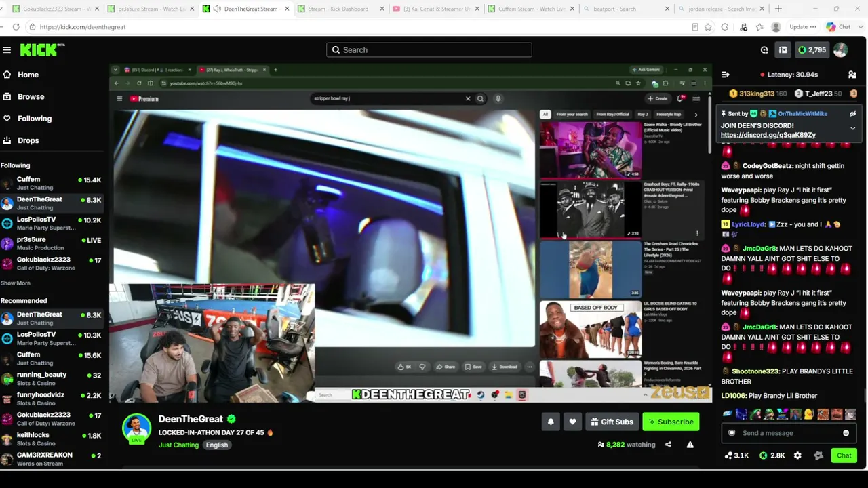868x488 pixels.
Task: Open DeenTheGreat channel avatar
Action: pyautogui.click(x=136, y=428)
